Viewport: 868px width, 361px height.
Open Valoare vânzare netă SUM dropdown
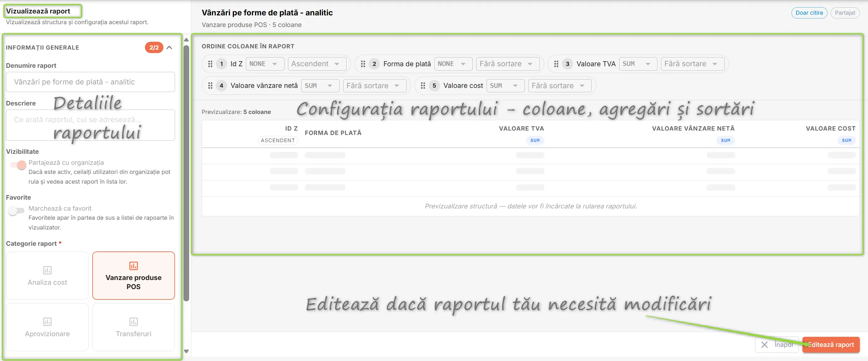[320, 86]
